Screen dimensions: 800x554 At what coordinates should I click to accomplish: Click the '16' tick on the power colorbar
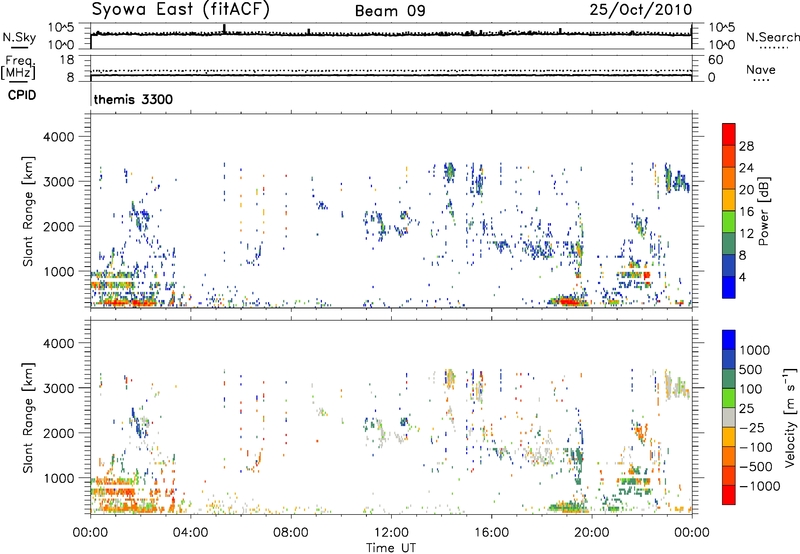pyautogui.click(x=746, y=212)
